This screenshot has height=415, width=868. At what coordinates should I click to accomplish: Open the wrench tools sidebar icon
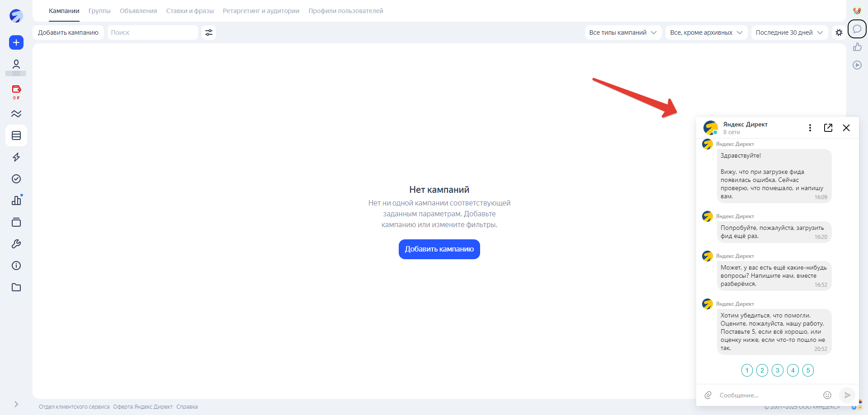[x=16, y=244]
